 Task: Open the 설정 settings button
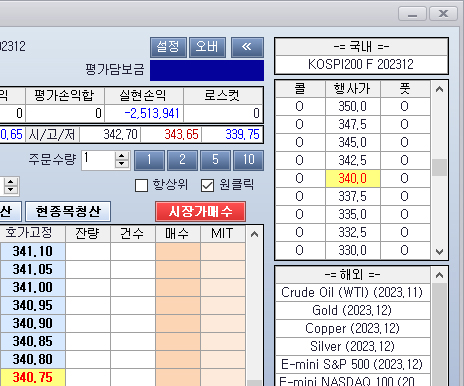[x=168, y=47]
